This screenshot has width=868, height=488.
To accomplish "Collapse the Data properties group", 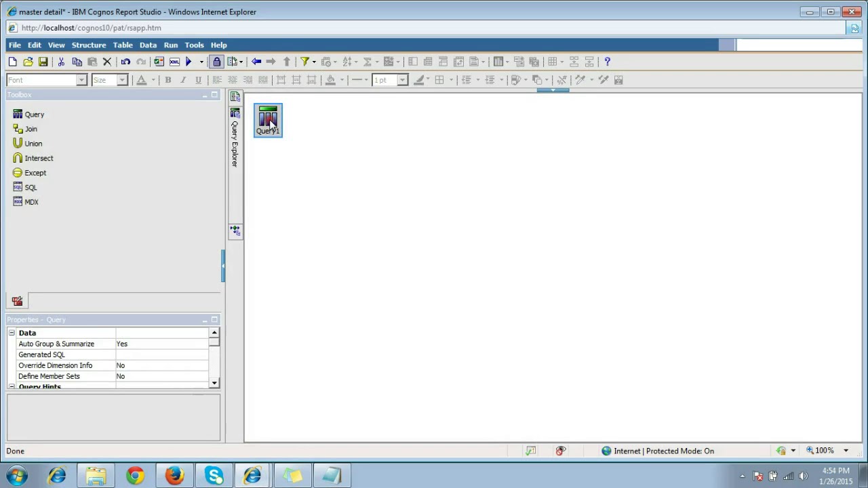I will tap(12, 333).
